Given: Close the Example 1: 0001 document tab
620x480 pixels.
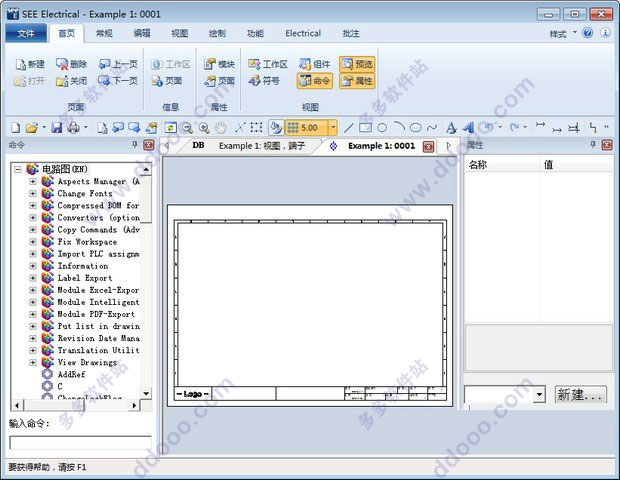Looking at the screenshot, I should (428, 147).
